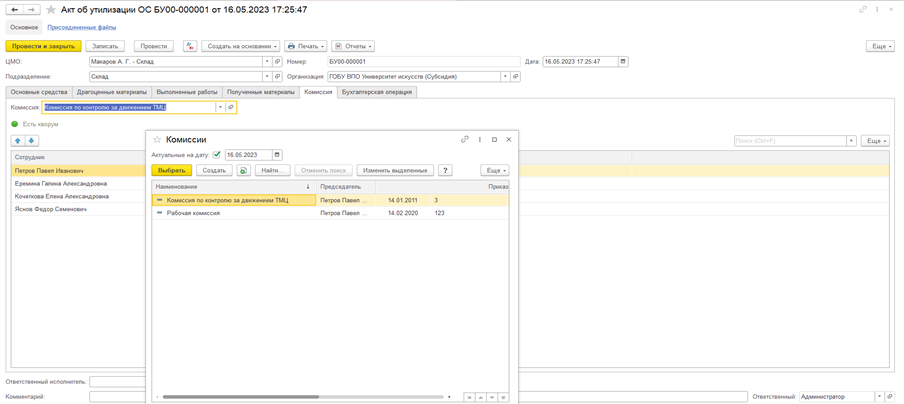Click the Дт/Кт postings icon button
Screen dimensions: 904x404
[190, 46]
